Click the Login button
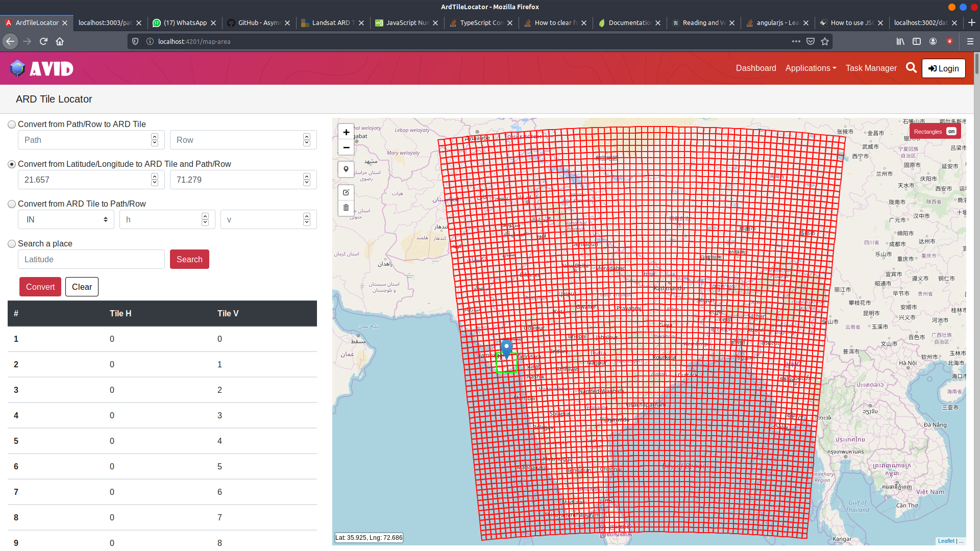The height and width of the screenshot is (551, 980). click(x=943, y=68)
